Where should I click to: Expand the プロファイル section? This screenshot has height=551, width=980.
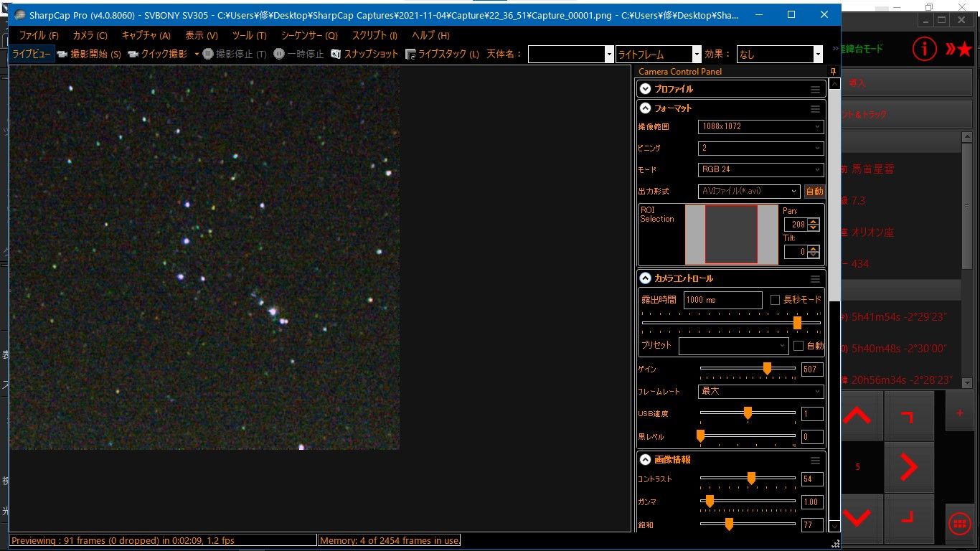646,89
